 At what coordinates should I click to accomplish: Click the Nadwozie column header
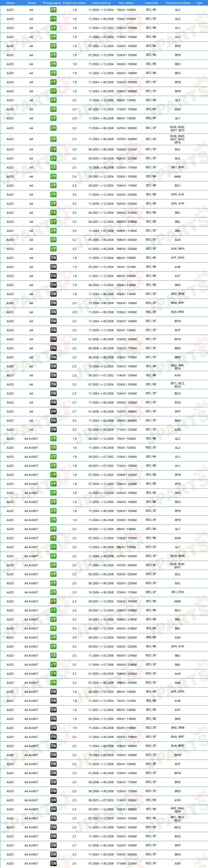152,3
